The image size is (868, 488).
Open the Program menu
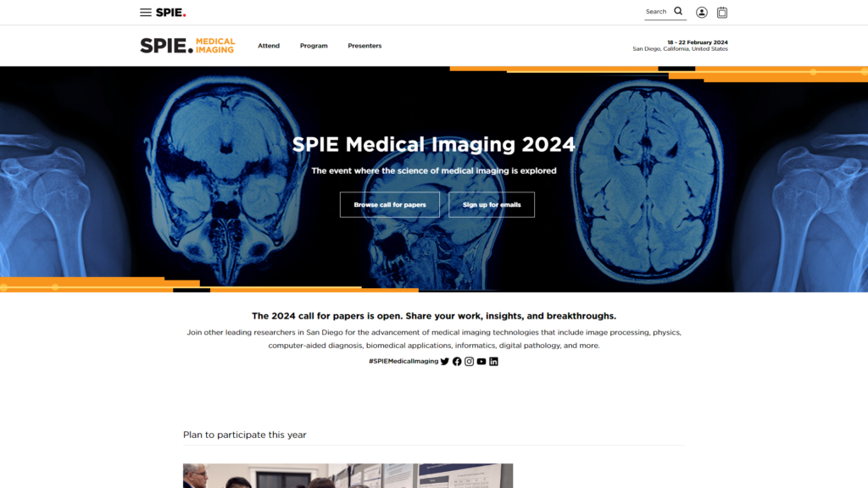314,46
